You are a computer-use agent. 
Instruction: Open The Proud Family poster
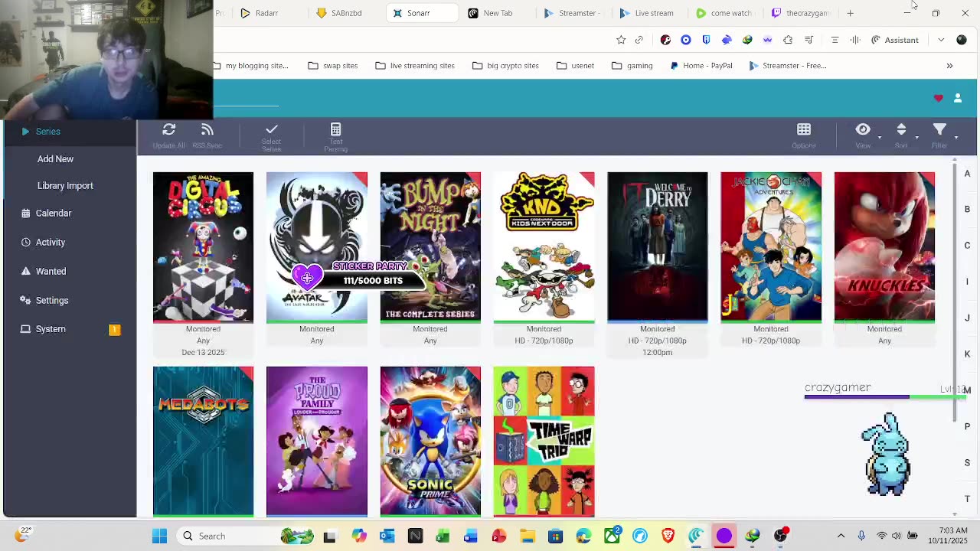(317, 441)
